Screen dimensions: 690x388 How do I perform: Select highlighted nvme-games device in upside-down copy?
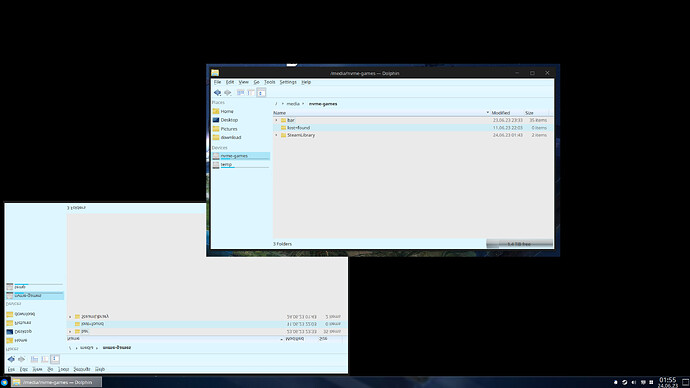click(34, 296)
